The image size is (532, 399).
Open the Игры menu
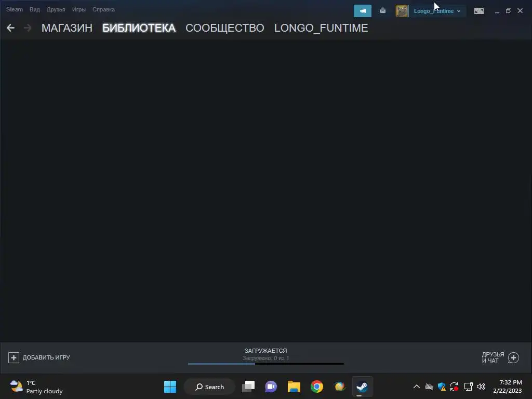click(x=79, y=9)
